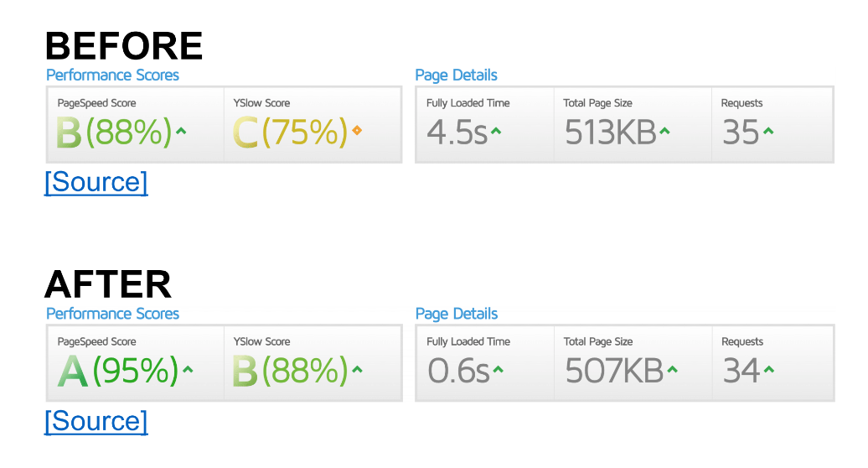Click the green arrow beside 4.5s loaded time

[x=496, y=132]
